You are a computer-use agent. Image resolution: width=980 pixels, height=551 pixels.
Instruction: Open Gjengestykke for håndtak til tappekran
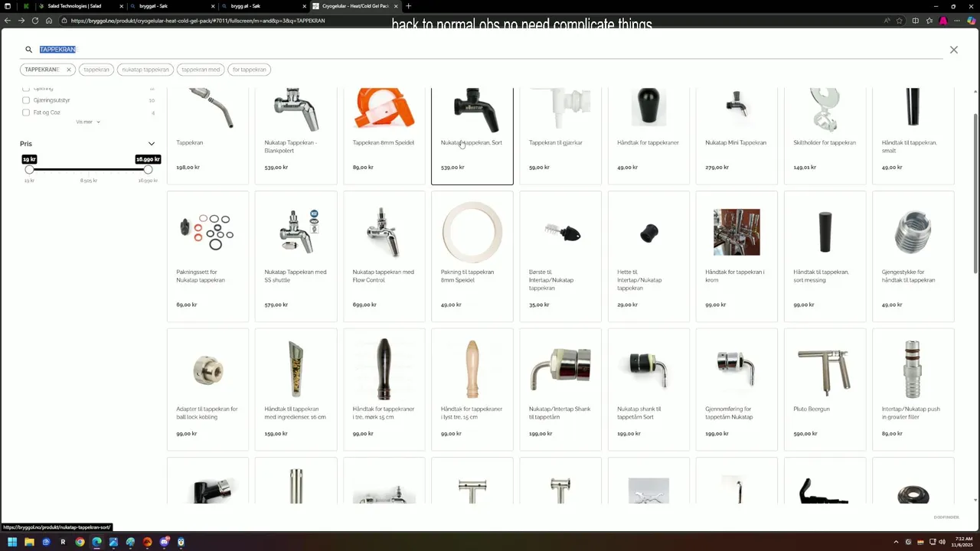tap(913, 256)
